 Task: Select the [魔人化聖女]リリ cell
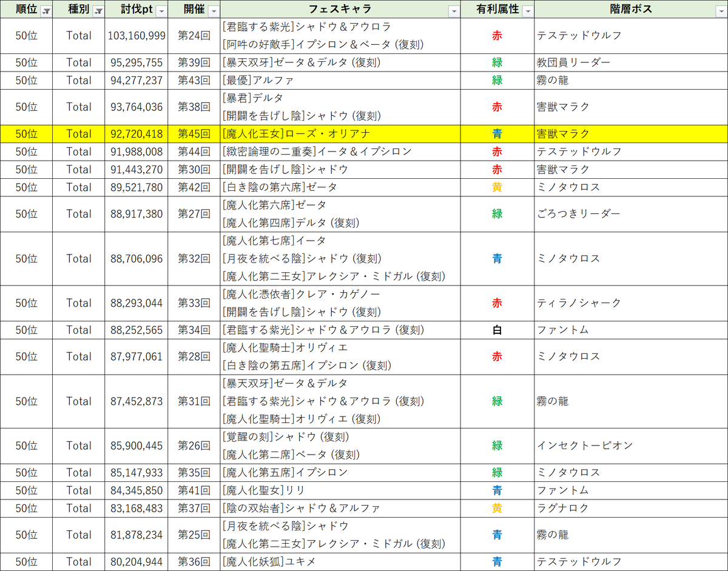coord(340,490)
